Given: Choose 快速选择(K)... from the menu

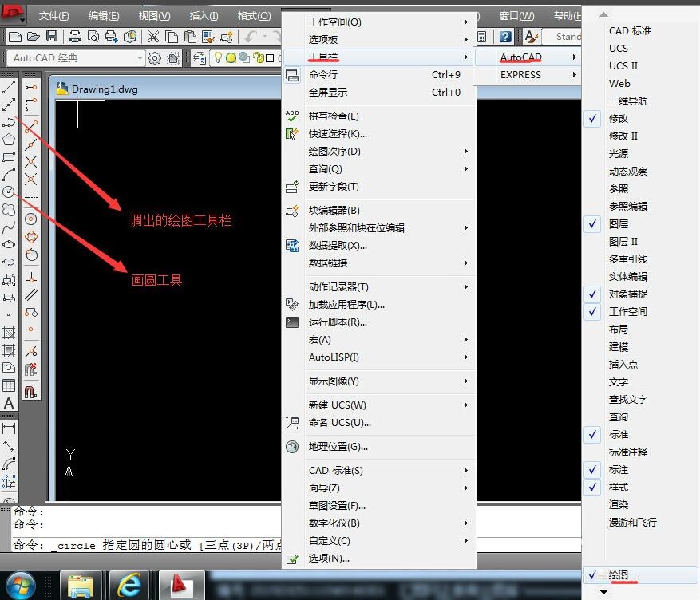Looking at the screenshot, I should [x=378, y=134].
